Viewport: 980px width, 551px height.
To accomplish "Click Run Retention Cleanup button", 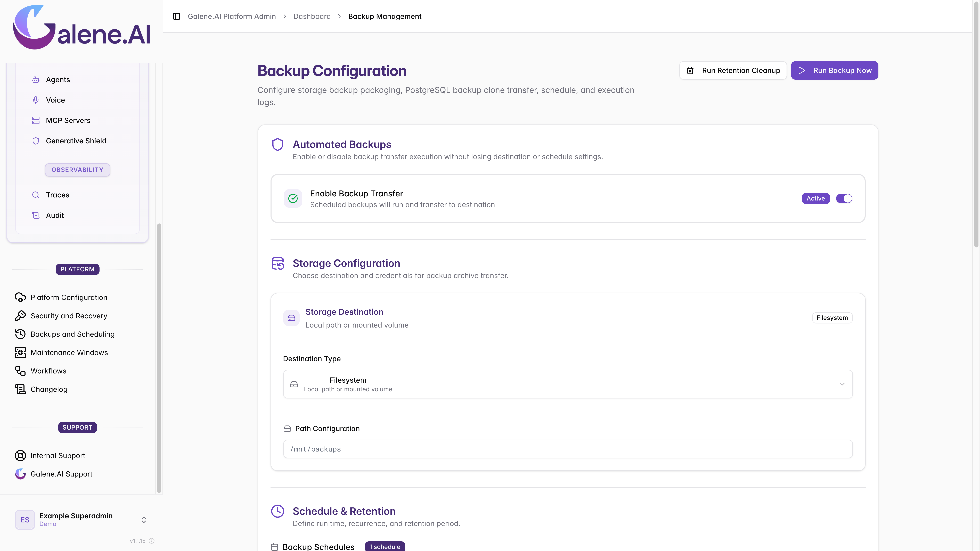I will 733,70.
